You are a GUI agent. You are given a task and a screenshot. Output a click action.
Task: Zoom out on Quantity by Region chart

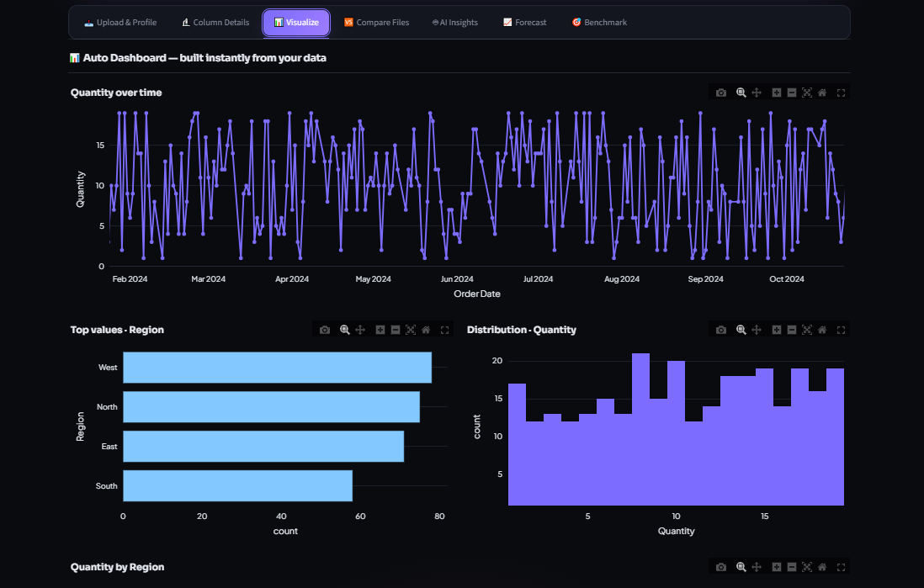792,567
